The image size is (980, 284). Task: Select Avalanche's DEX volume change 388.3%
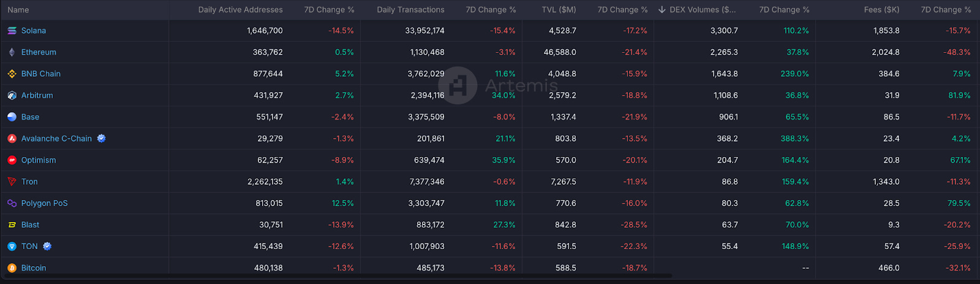coord(795,139)
